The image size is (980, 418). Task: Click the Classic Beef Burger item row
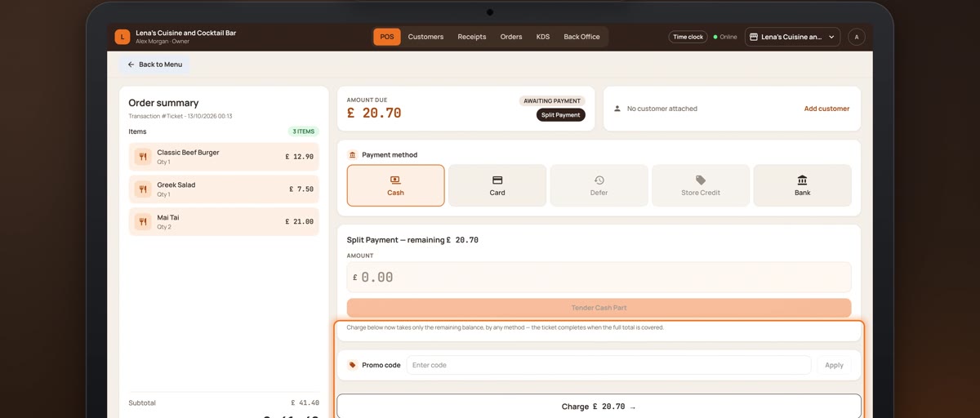(224, 157)
